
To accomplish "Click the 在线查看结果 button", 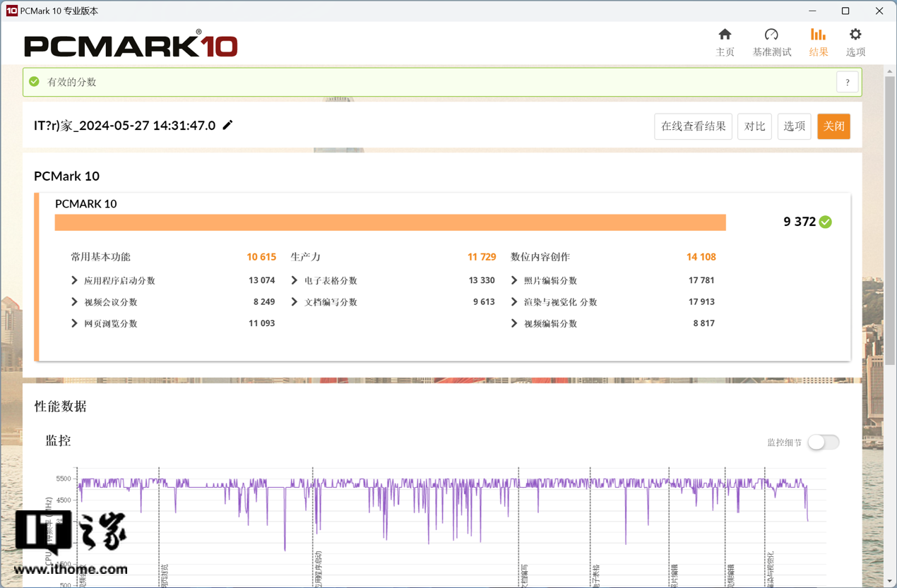I will click(x=693, y=126).
